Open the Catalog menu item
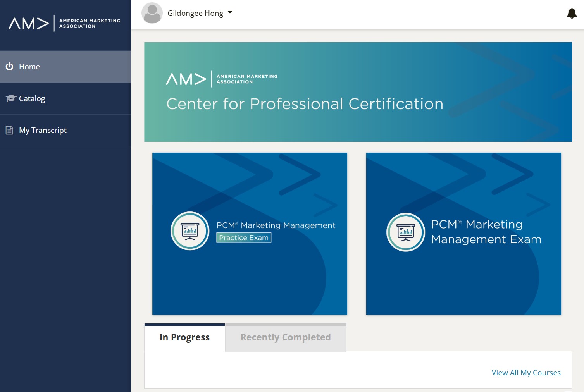 65,98
